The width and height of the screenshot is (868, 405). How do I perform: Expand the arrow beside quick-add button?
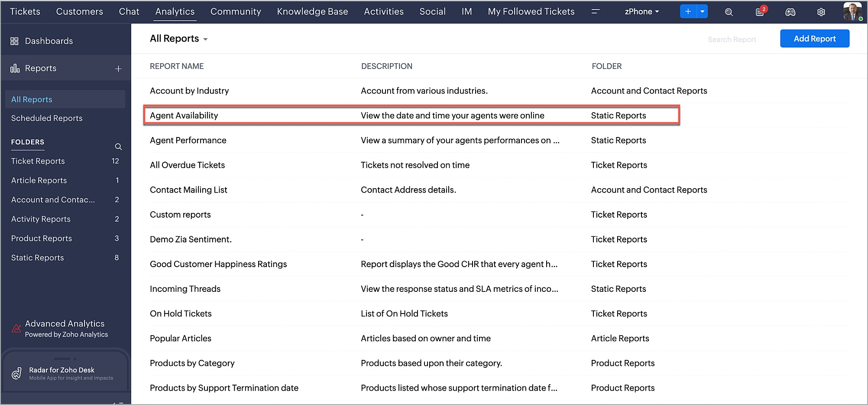[702, 12]
